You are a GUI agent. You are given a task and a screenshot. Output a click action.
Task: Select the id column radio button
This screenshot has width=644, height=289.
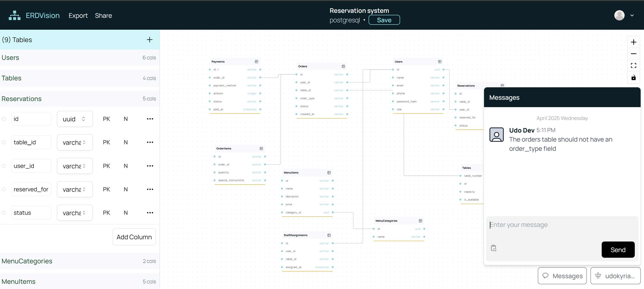[x=4, y=119]
